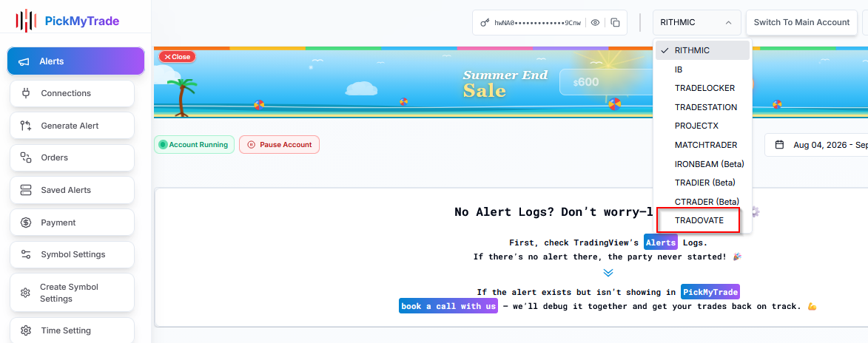Choose TRADOVATE from broker list

[x=702, y=220]
